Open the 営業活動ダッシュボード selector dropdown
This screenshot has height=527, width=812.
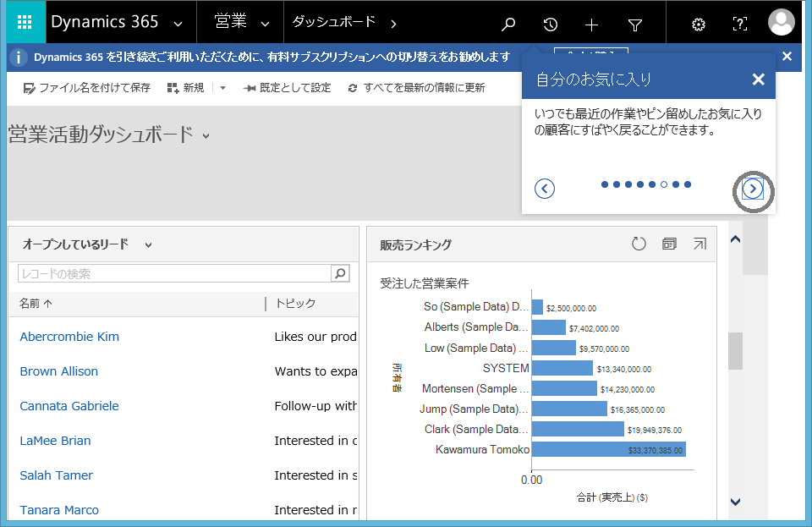coord(206,136)
